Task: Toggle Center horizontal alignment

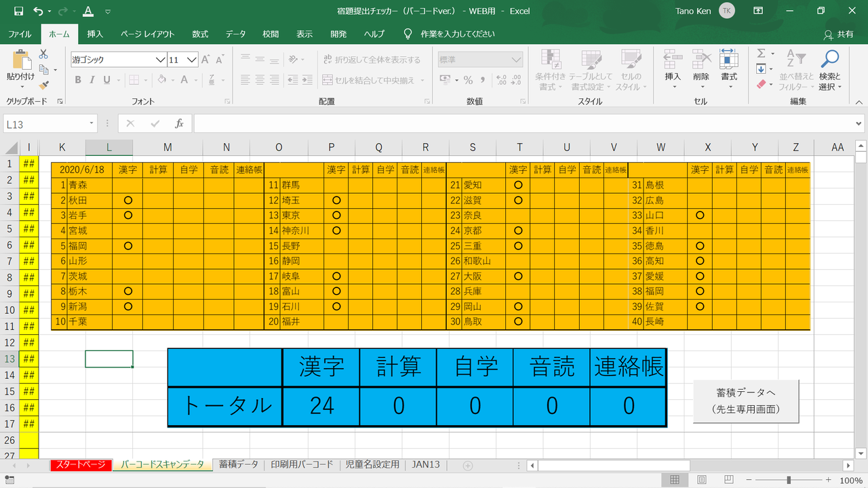Action: click(x=260, y=80)
